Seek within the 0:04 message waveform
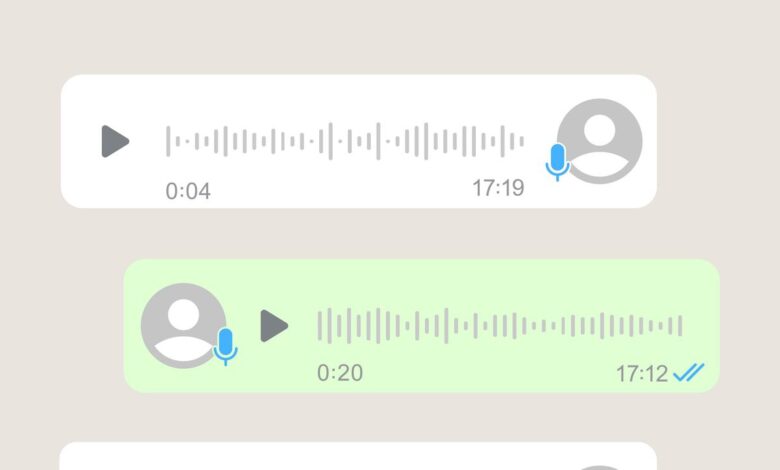Viewport: 780px width, 470px height. [345, 141]
